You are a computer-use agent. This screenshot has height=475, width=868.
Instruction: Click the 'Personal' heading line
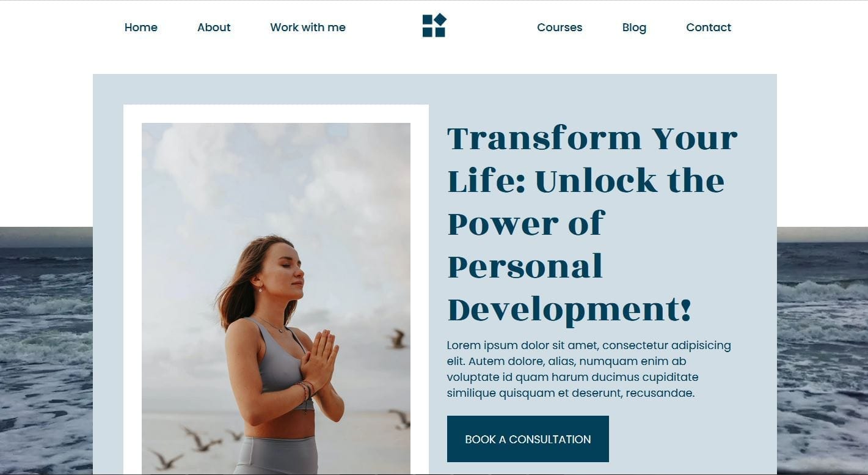coord(525,267)
